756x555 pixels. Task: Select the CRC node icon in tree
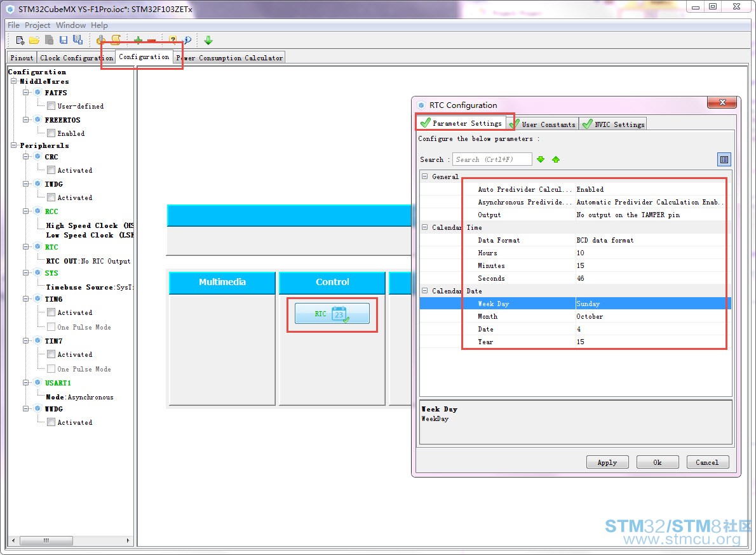click(37, 156)
